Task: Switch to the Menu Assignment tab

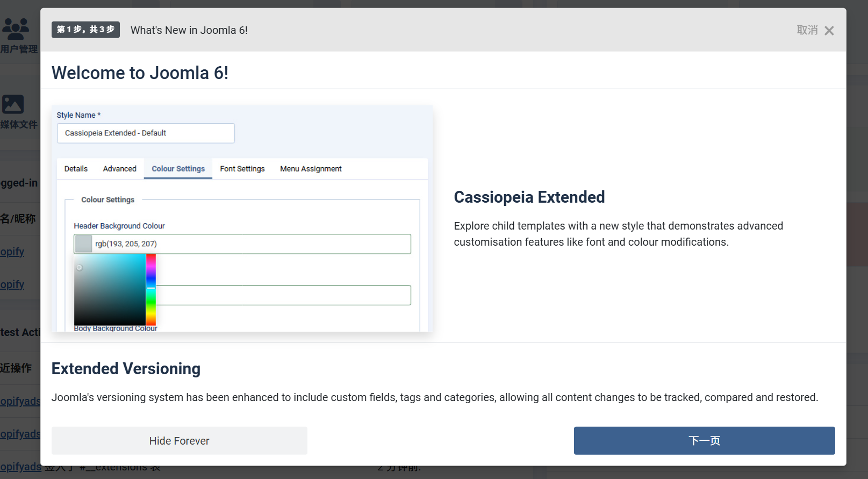Action: coord(311,169)
